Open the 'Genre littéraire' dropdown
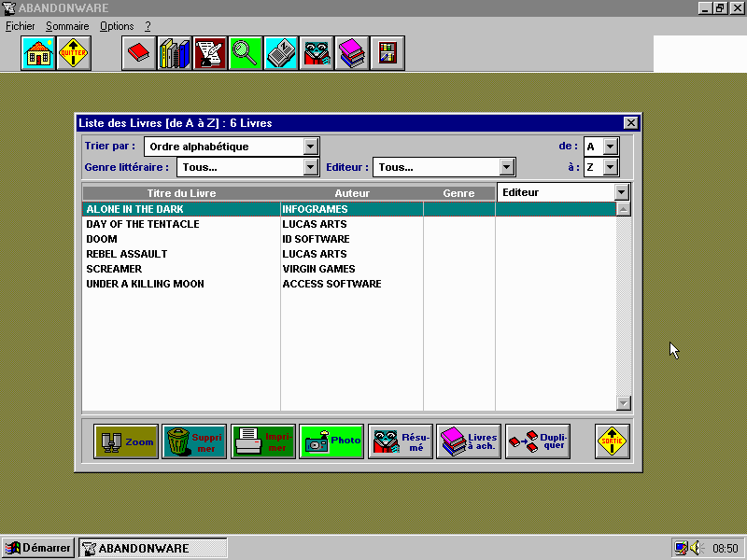This screenshot has width=747, height=560. coord(311,167)
